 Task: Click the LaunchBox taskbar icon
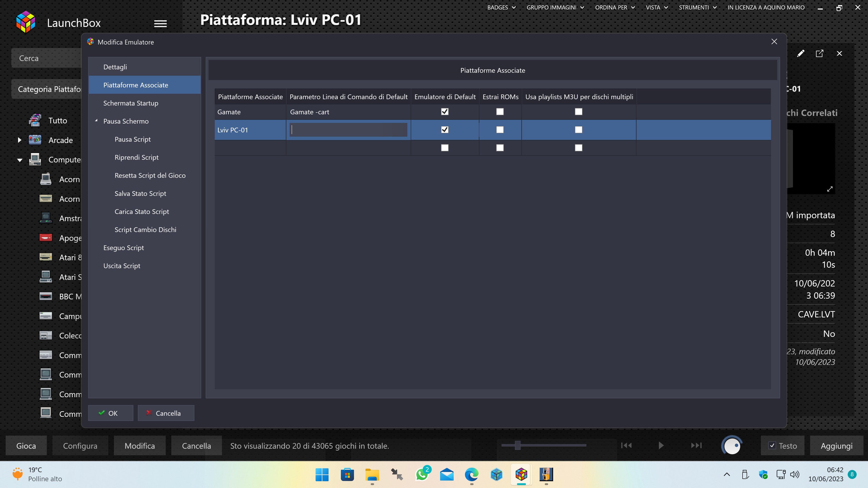click(x=521, y=474)
